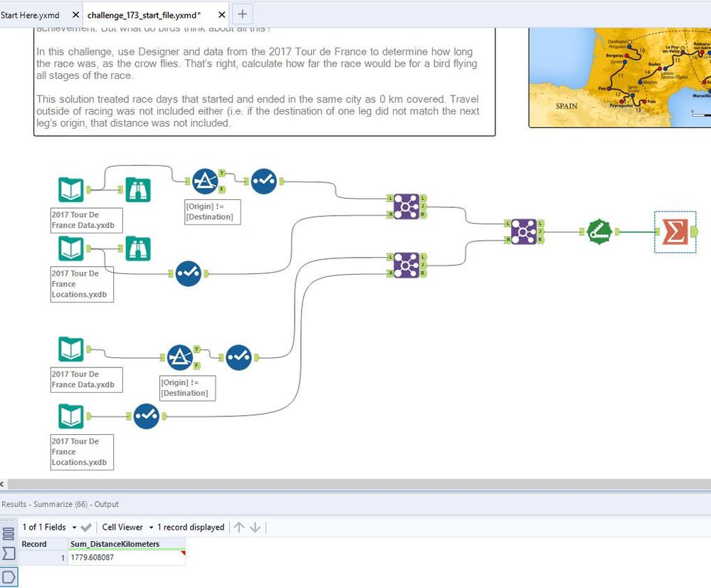Open a new workflow tab with plus button
The width and height of the screenshot is (711, 588).
(242, 14)
